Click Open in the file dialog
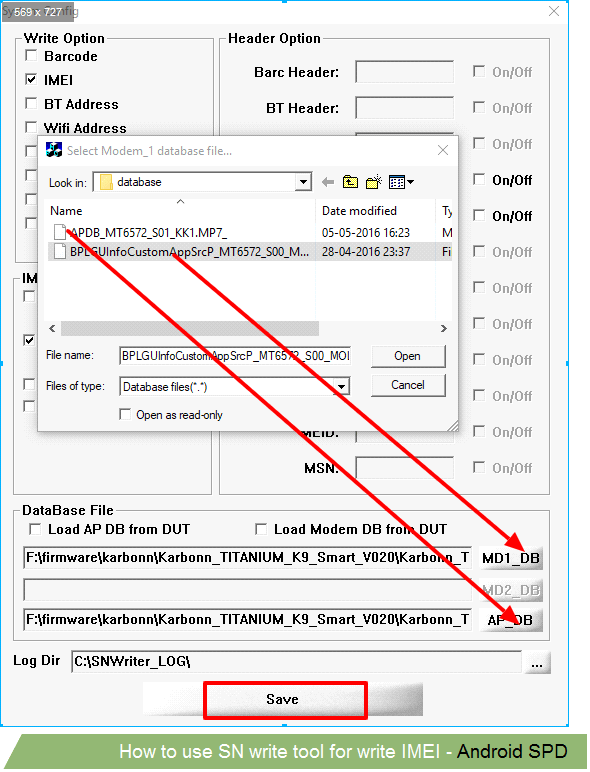 click(408, 356)
